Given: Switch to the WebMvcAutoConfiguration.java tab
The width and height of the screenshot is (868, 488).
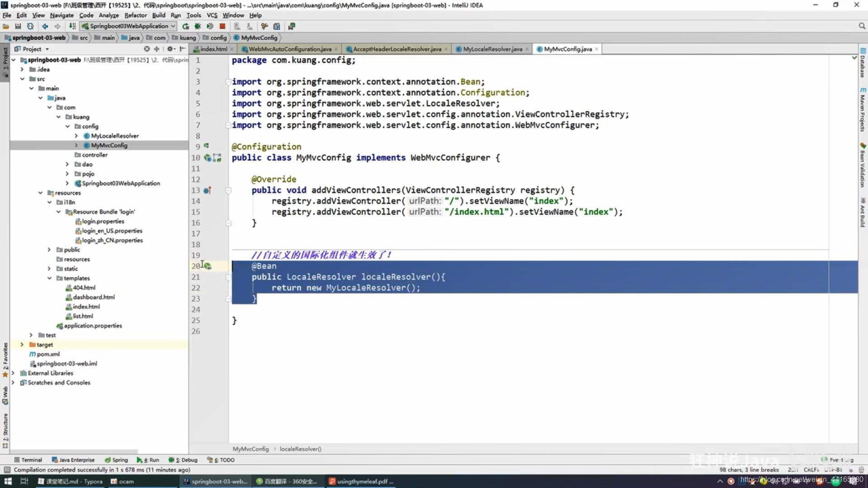Looking at the screenshot, I should tap(290, 49).
